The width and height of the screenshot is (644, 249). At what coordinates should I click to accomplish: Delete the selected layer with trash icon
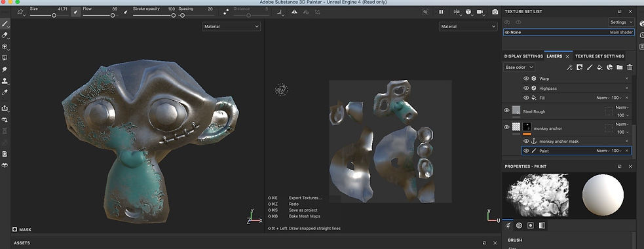[x=630, y=67]
